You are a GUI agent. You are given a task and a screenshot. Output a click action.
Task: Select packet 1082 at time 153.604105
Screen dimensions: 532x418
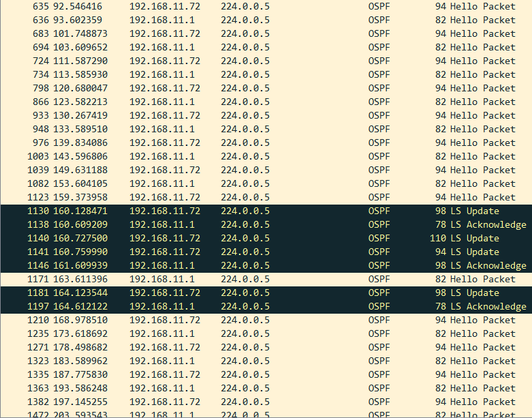[x=266, y=183]
